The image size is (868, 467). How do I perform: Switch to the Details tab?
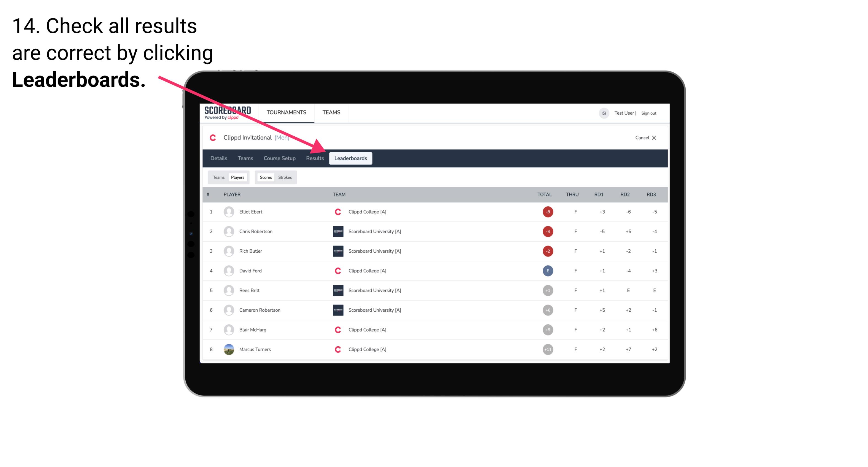click(x=218, y=158)
